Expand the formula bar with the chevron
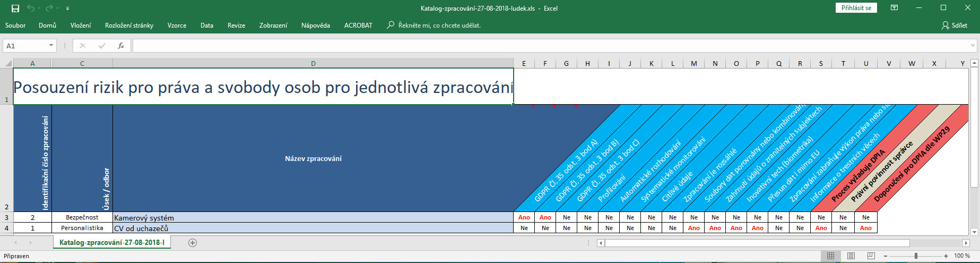Screen dimensions: 980x263 (973, 46)
